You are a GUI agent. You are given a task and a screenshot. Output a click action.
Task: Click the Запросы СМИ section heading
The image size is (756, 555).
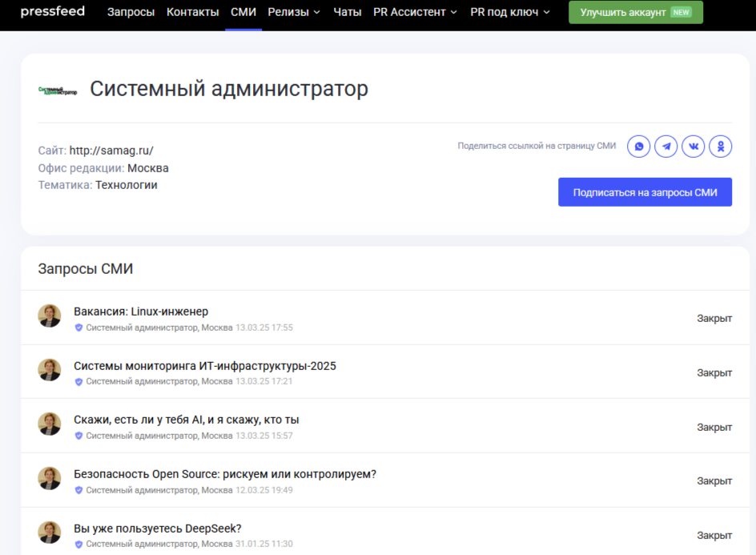[x=86, y=268]
